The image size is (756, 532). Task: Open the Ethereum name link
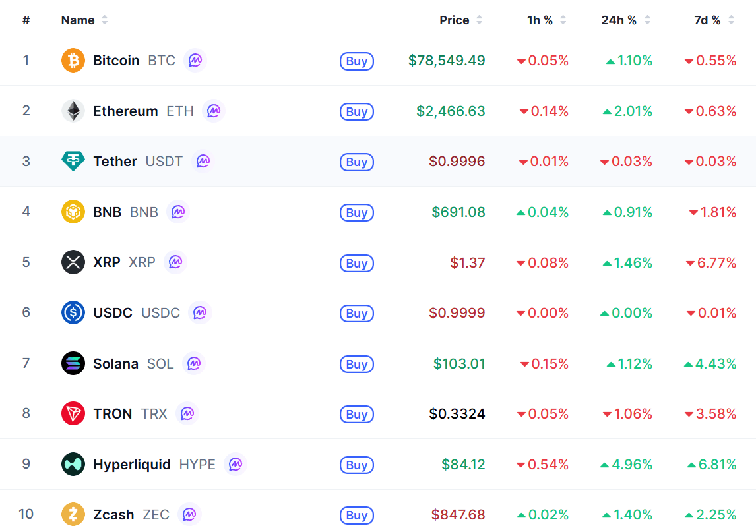[125, 111]
